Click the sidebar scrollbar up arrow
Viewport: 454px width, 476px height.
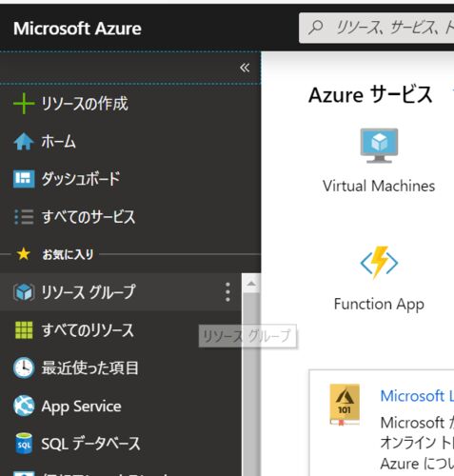(251, 284)
